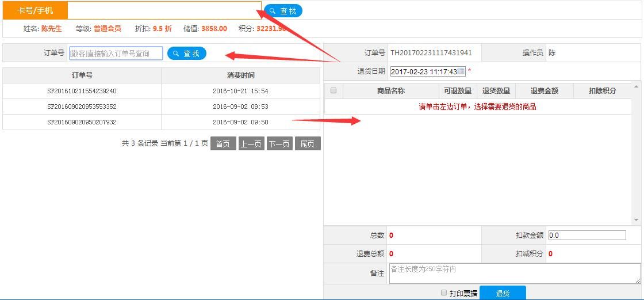Click consumption time 2016-09-02 09:50

click(240, 122)
